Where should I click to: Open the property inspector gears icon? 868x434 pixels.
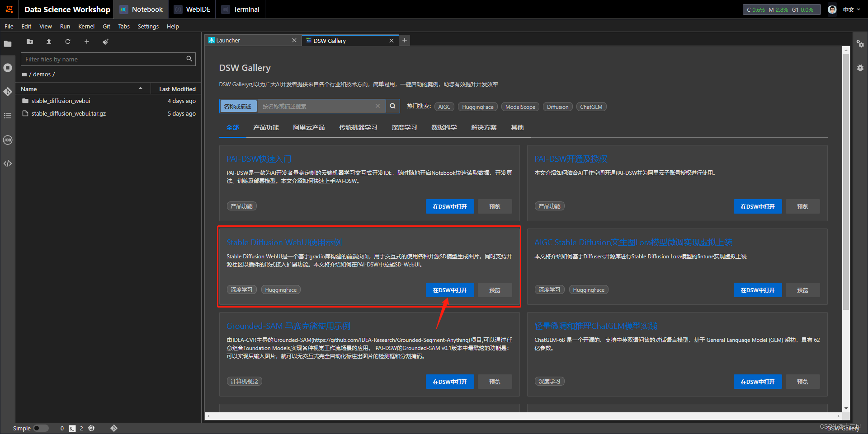click(860, 44)
